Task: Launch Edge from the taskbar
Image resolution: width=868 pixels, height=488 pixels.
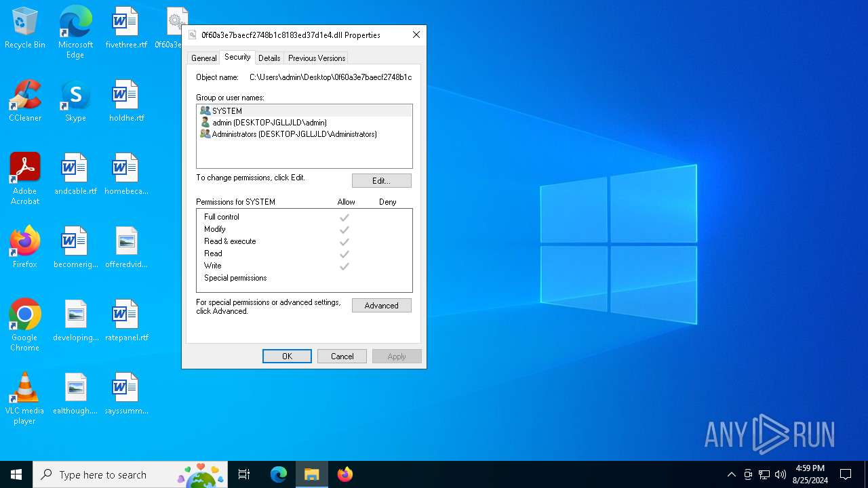Action: 279,474
